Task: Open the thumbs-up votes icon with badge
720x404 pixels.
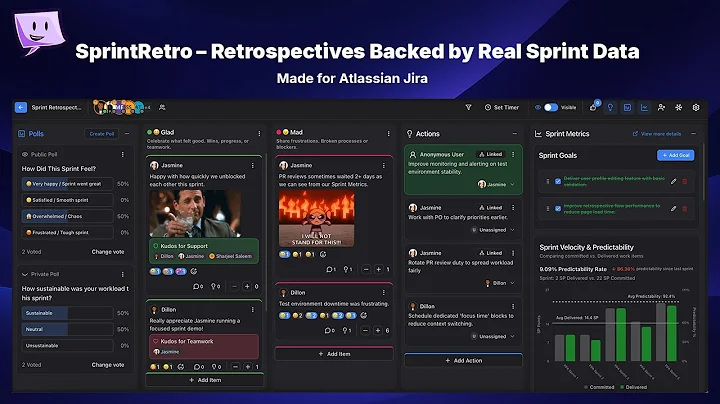Action: 593,107
